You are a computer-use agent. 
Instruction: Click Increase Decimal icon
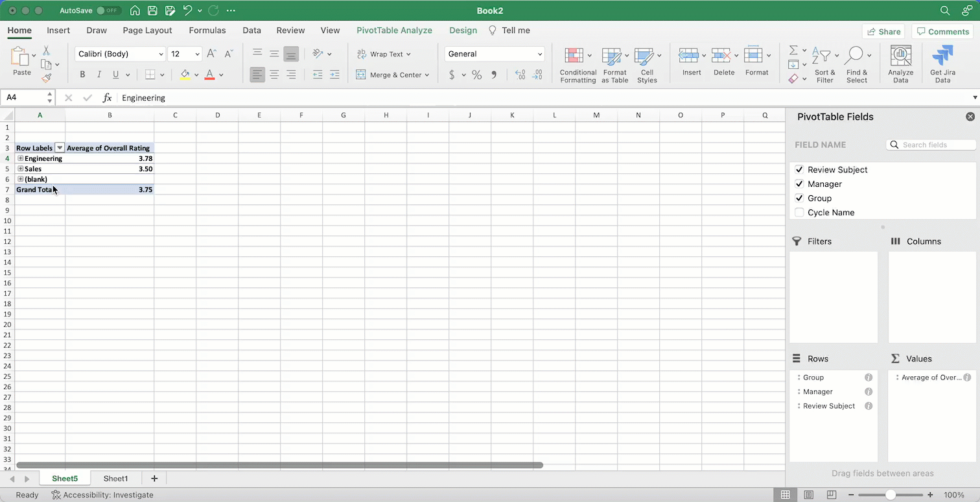[520, 75]
